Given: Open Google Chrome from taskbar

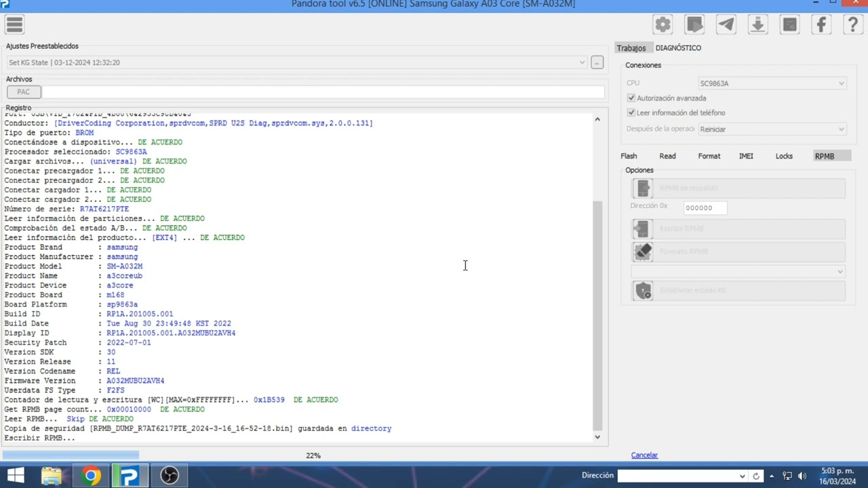Looking at the screenshot, I should (91, 476).
